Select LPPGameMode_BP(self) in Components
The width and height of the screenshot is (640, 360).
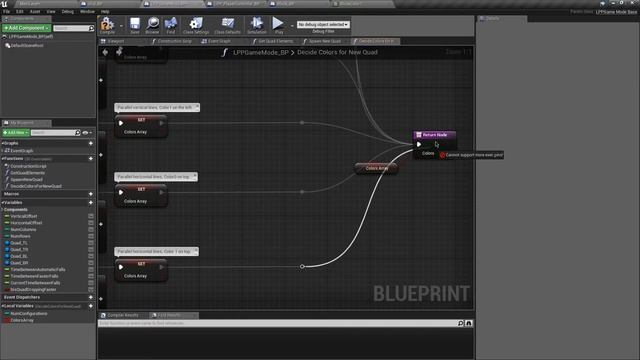point(31,37)
